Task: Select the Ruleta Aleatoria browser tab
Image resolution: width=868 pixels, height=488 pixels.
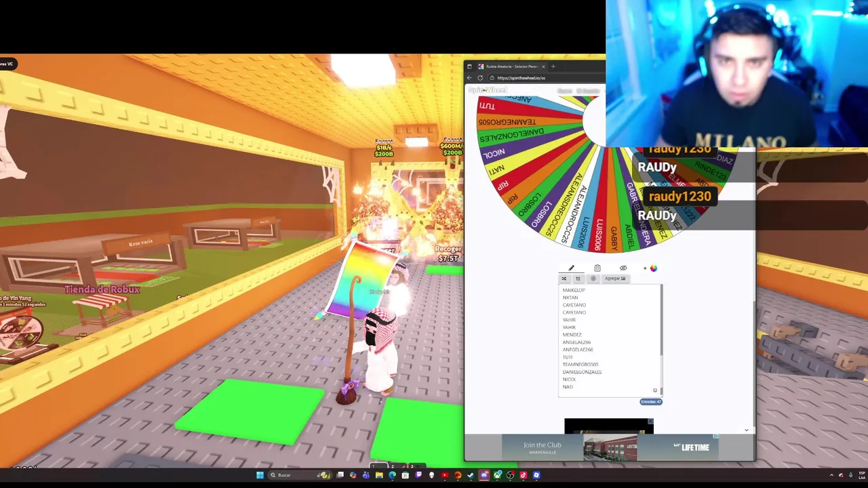Action: 511,66
